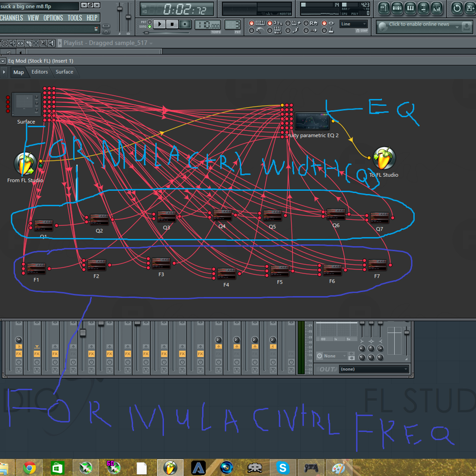476x476 pixels.
Task: Click the save new version floppy icon
Action: [471, 9]
